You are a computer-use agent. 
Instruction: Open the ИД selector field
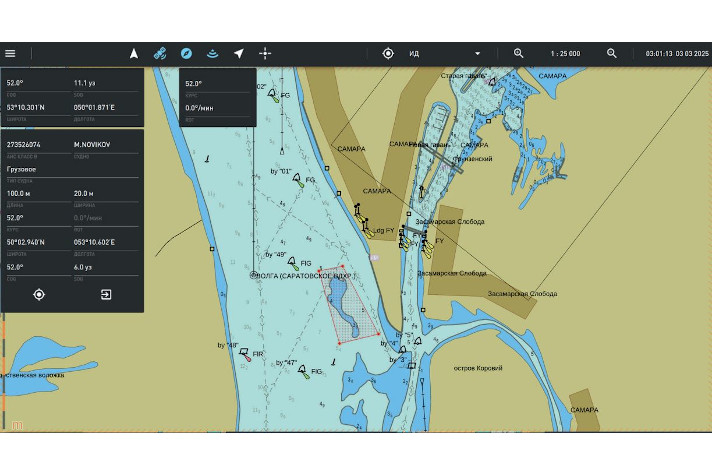(440, 53)
